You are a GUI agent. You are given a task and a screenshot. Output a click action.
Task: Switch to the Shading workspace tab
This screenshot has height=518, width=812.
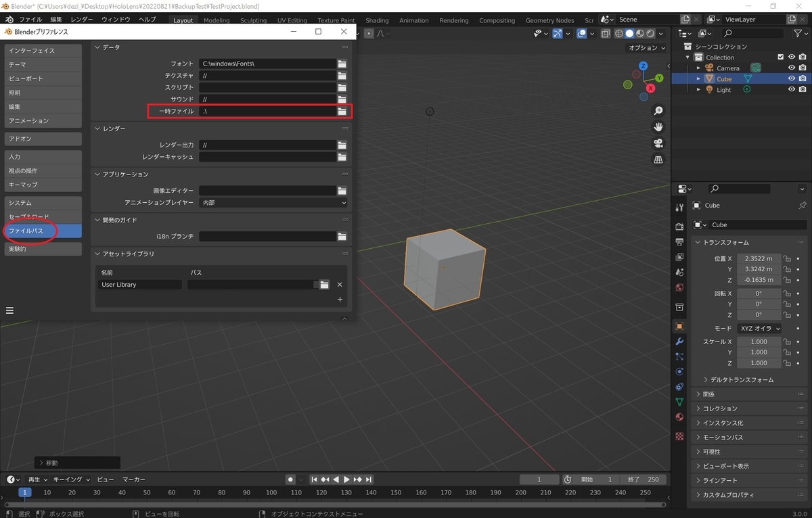point(377,20)
